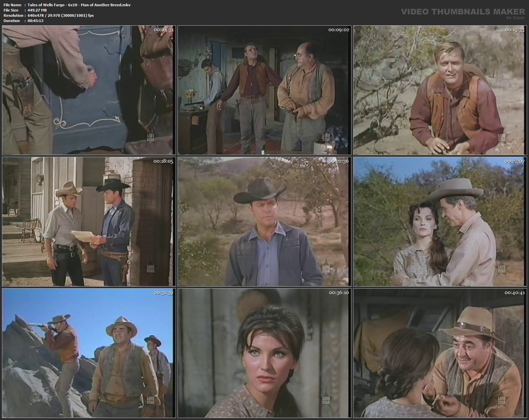Screen dimensions: 529x420
Task: Click the VIDEO THUMBNAILS MAKER title text
Action: [463, 12]
